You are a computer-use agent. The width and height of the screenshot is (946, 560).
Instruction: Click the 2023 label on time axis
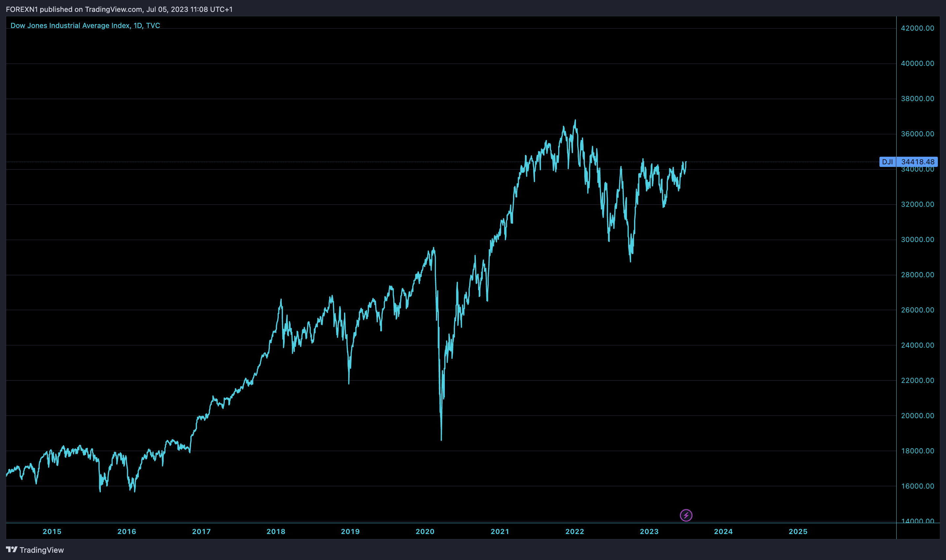point(649,531)
